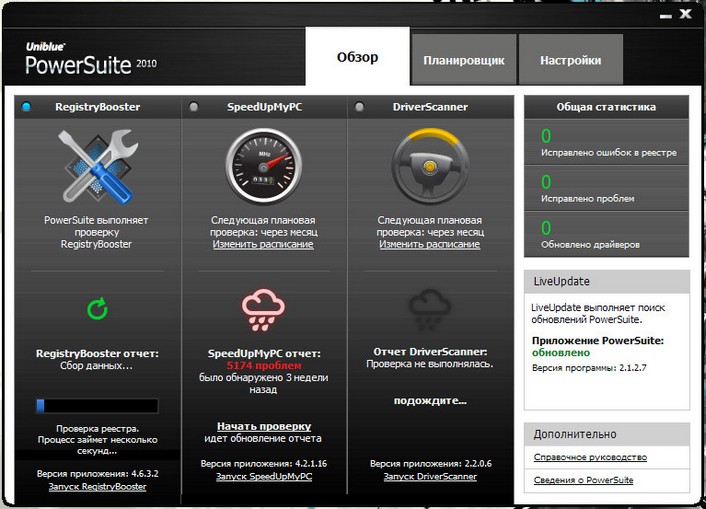Click Начать проверку link for SpeedUpMyPC
Viewport: 706px width, 509px height.
tap(263, 426)
